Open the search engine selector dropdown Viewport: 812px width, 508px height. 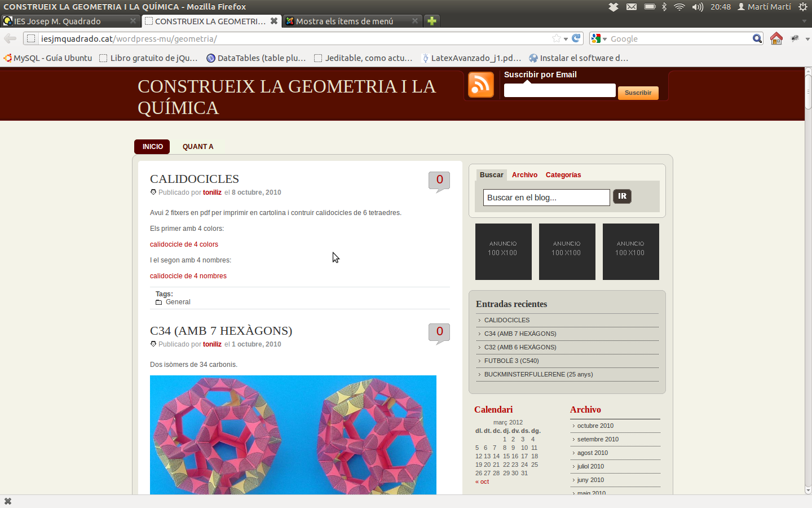(599, 38)
